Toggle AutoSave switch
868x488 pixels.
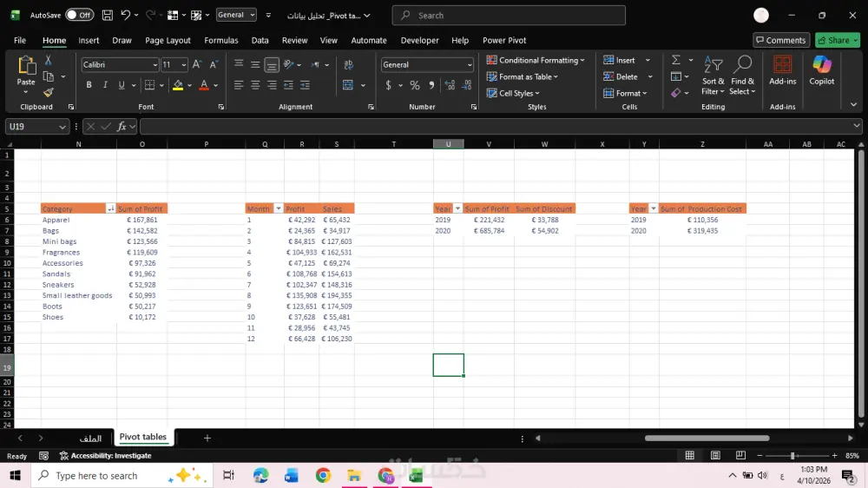click(79, 15)
